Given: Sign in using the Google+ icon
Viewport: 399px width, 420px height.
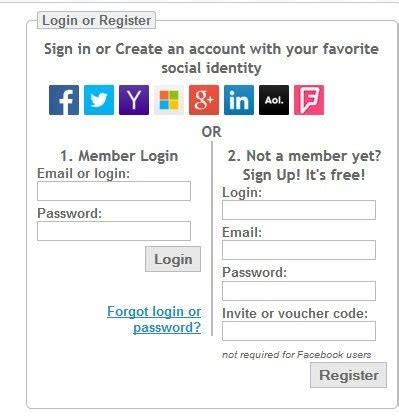Looking at the screenshot, I should 204,100.
